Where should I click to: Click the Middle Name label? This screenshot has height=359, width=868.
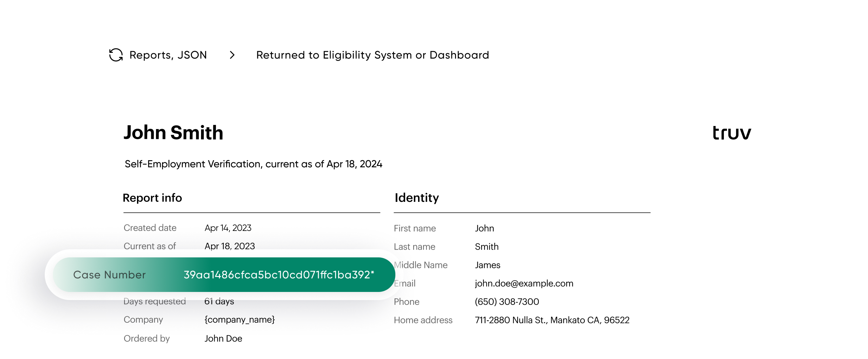[x=420, y=265]
